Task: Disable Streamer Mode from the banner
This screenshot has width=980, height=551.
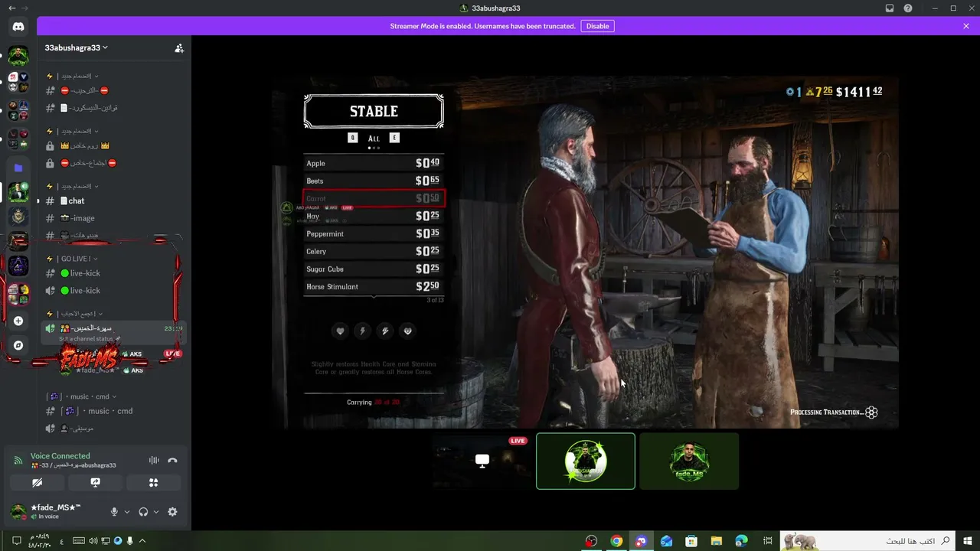Action: point(597,26)
